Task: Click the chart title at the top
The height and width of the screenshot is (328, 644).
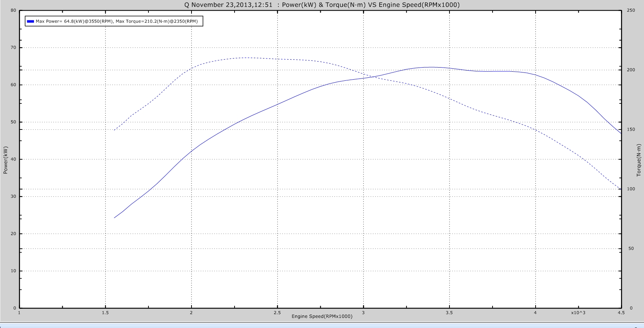Action: (x=322, y=5)
